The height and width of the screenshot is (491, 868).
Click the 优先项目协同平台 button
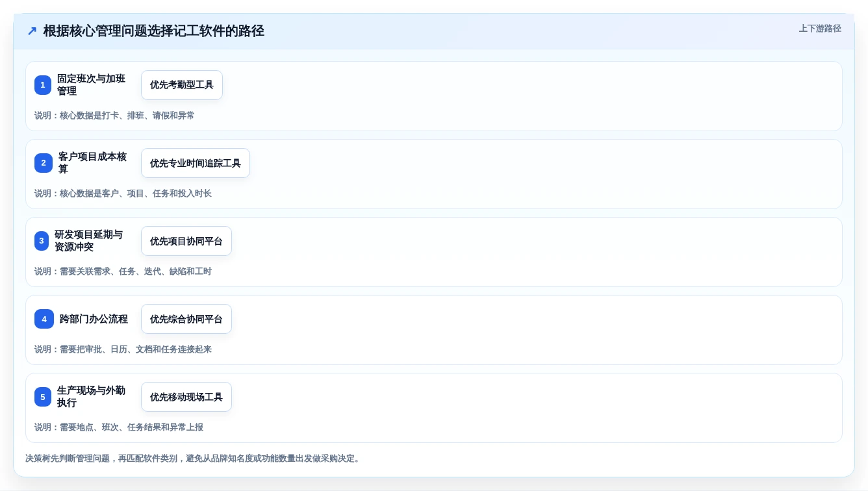pos(186,241)
